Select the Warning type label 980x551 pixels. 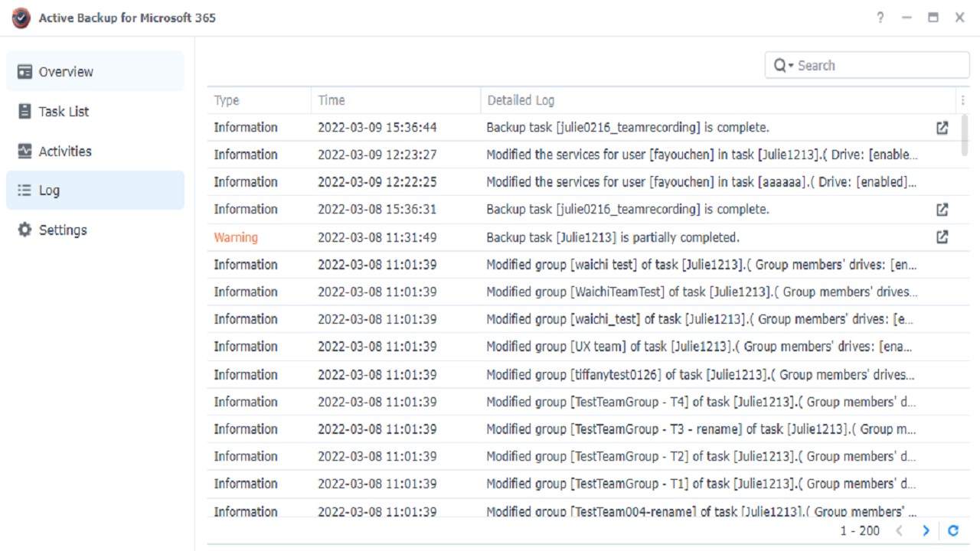point(236,237)
